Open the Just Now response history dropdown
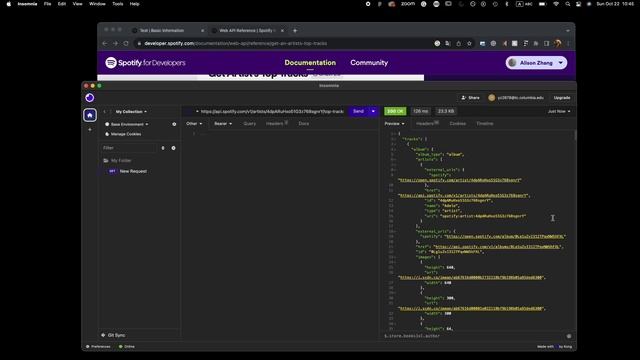Viewport: 640px width, 360px height. click(x=559, y=111)
